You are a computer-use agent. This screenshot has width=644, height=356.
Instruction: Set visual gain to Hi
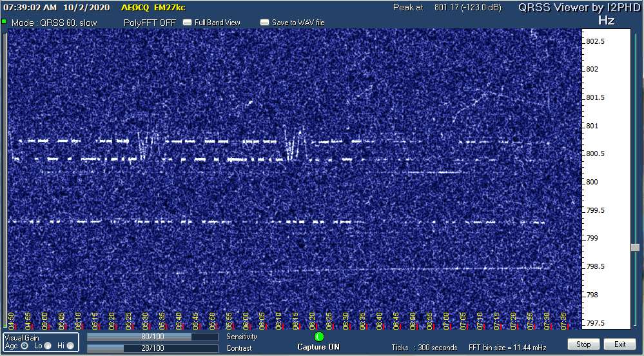(70, 346)
